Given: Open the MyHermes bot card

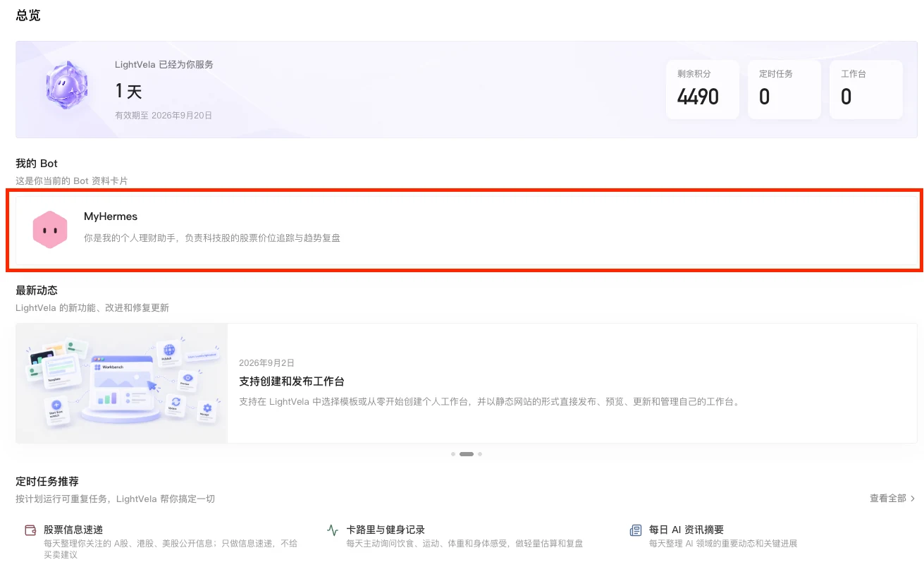Looking at the screenshot, I should point(467,230).
